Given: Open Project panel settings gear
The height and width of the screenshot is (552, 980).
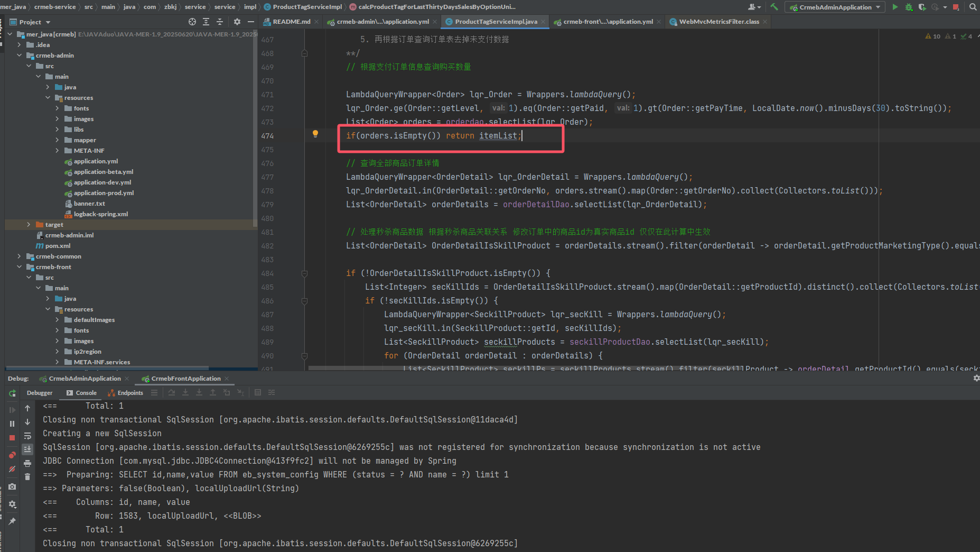Looking at the screenshot, I should click(x=237, y=22).
